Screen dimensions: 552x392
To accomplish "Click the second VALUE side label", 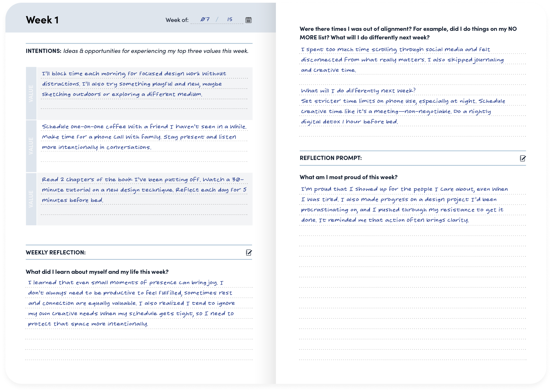I will click(x=31, y=146).
